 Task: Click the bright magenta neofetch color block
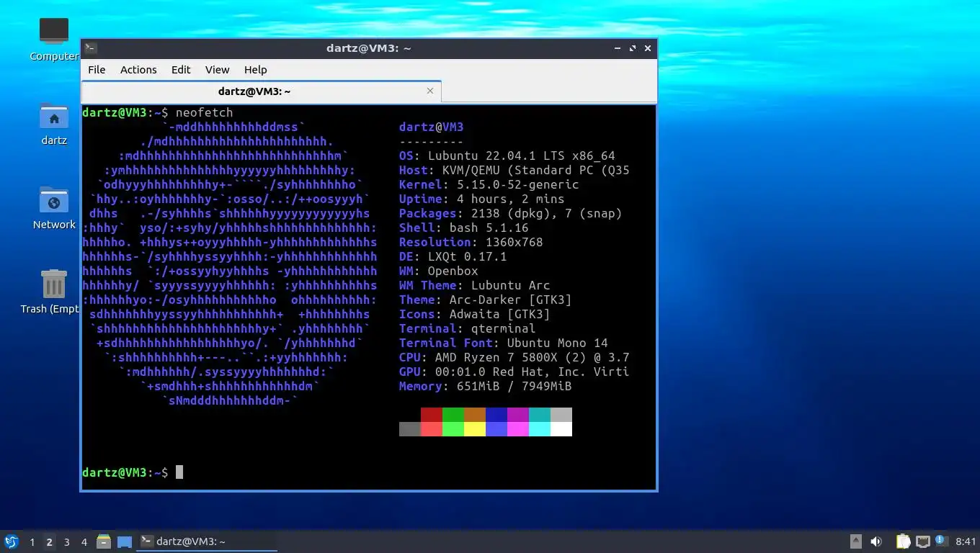point(518,429)
